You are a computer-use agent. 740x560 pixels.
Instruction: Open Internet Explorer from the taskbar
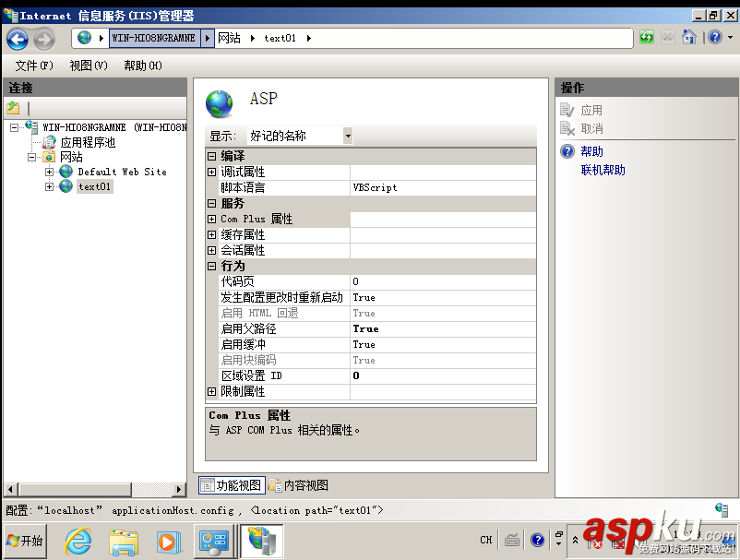(78, 542)
